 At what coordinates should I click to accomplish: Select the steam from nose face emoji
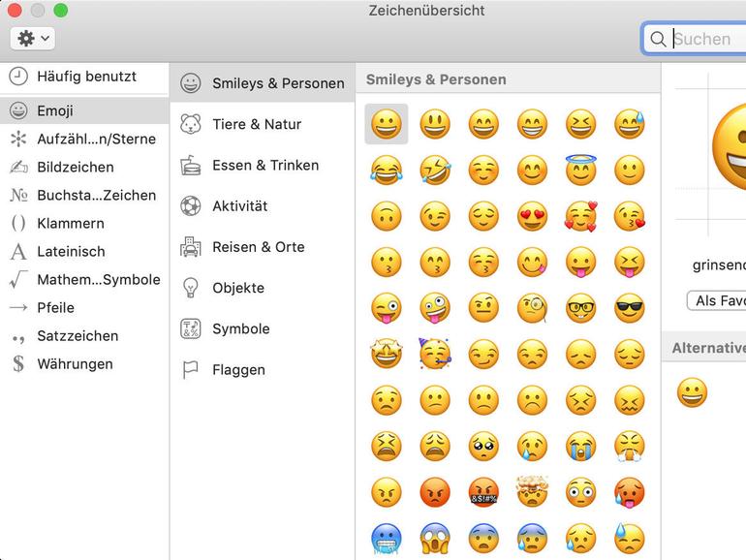(x=630, y=447)
